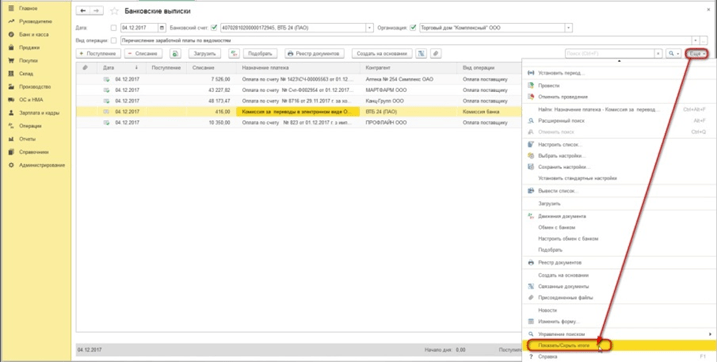Open the Зарплата и кадры section
717x362 pixels.
[x=39, y=113]
